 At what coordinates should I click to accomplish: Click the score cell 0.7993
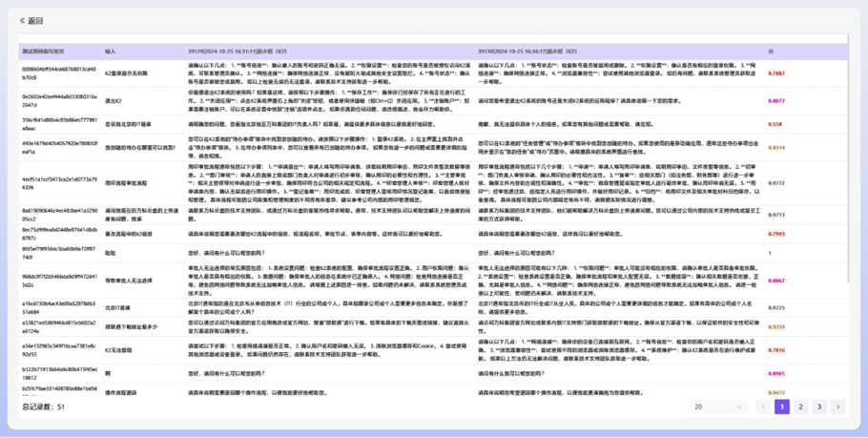click(x=776, y=234)
